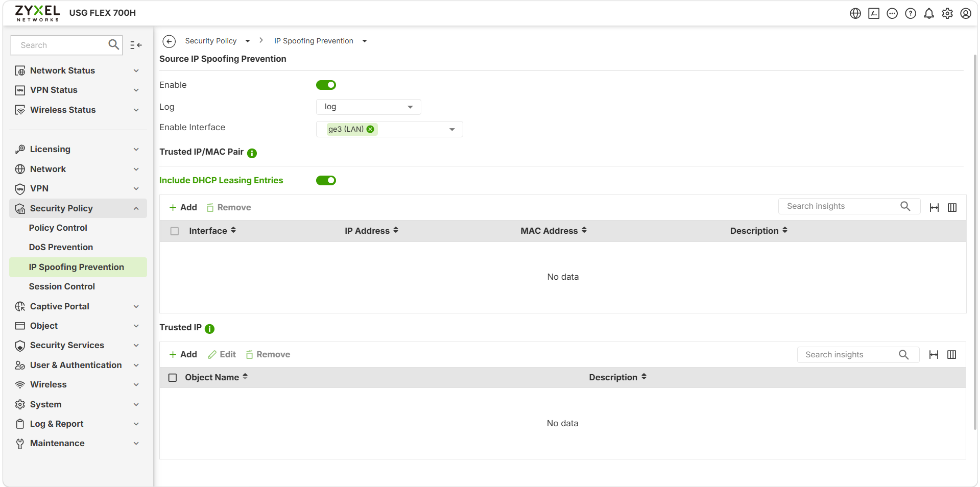
Task: Check the Object Name select-all checkbox
Action: pyautogui.click(x=173, y=378)
